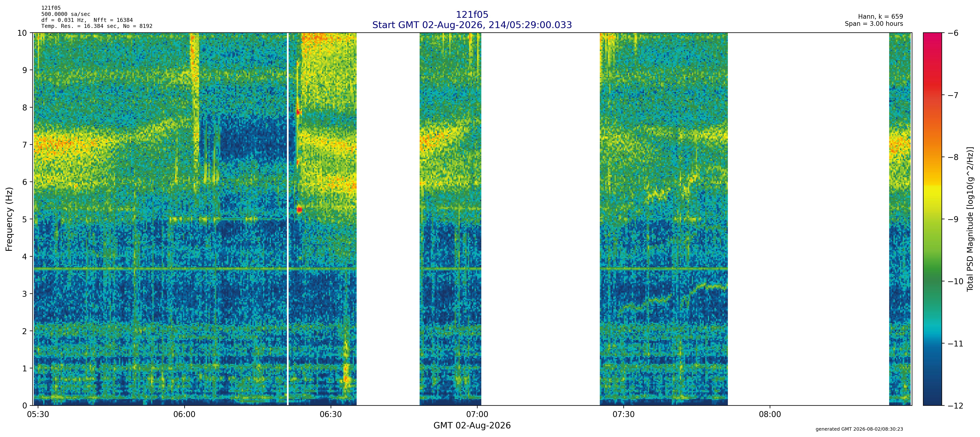The width and height of the screenshot is (980, 437).
Task: Select the '3' tick on the frequency axis
Action: (x=25, y=294)
